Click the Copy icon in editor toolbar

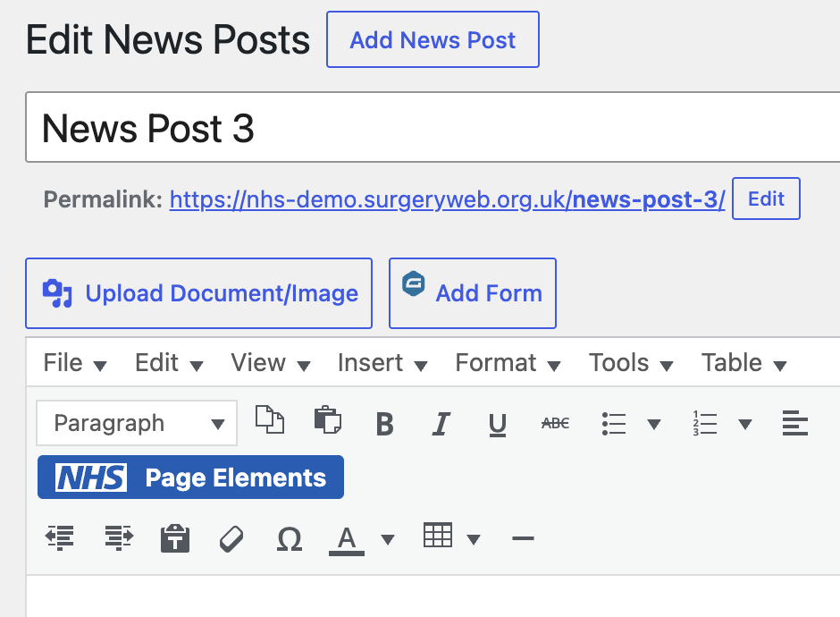tap(270, 419)
